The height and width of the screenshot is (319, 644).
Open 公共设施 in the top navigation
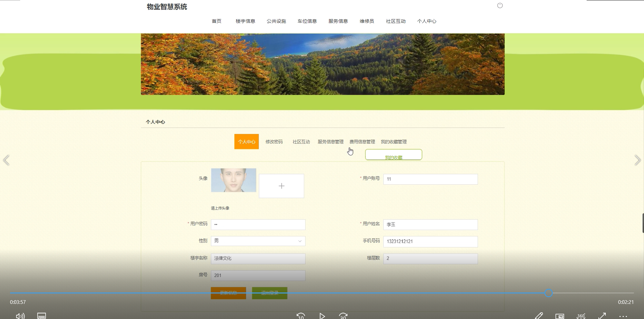(x=276, y=21)
